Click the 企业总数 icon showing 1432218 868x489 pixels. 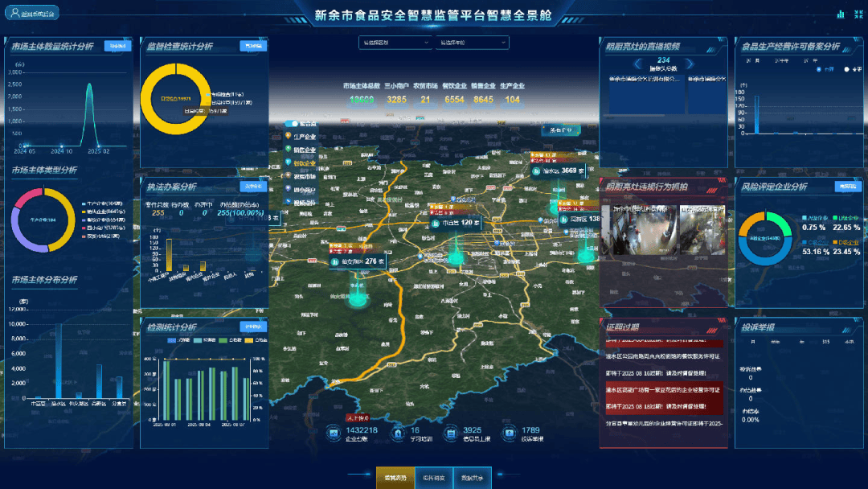[334, 434]
